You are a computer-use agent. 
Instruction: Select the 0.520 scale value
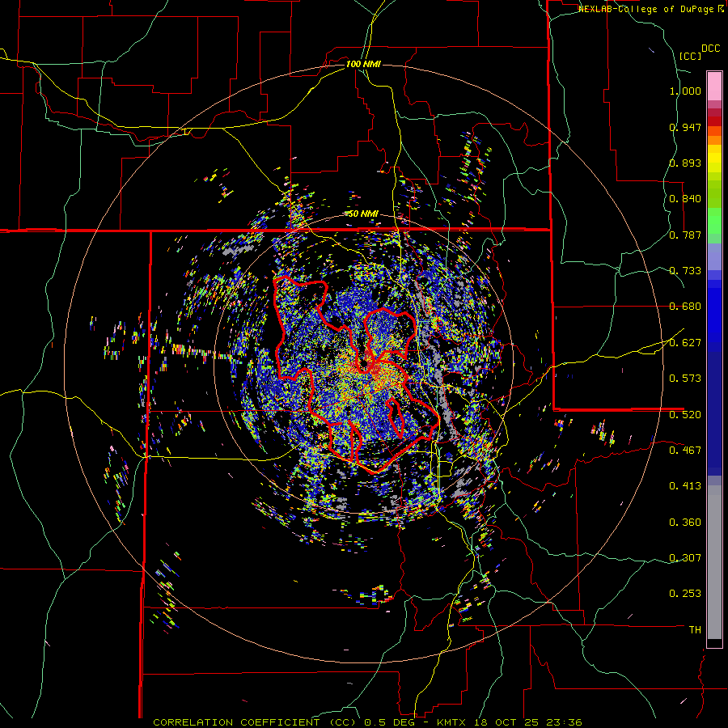[685, 414]
